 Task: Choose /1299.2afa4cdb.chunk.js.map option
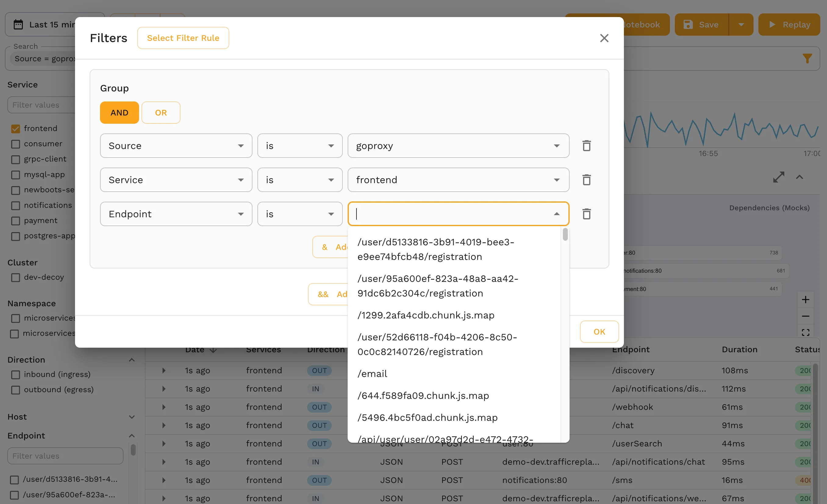[x=426, y=315]
